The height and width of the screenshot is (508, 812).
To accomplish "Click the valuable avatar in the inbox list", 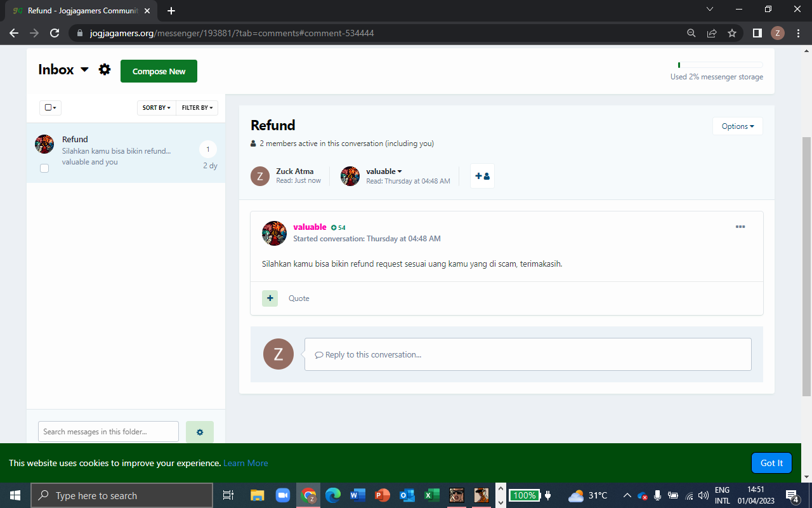I will [44, 144].
